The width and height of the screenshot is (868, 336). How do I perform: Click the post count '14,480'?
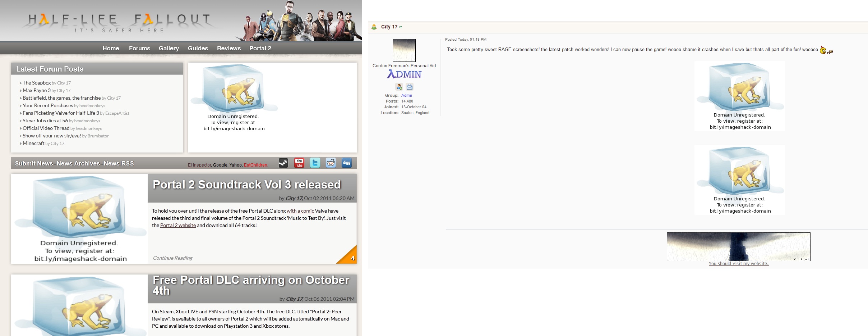point(407,101)
